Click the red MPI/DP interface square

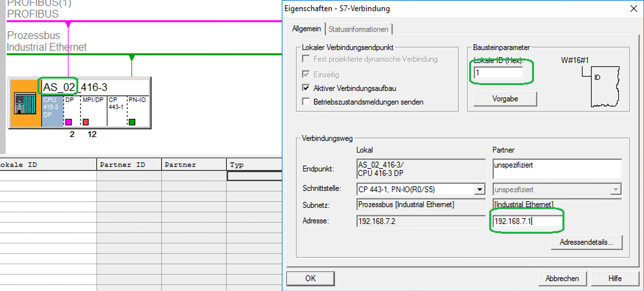pyautogui.click(x=85, y=122)
